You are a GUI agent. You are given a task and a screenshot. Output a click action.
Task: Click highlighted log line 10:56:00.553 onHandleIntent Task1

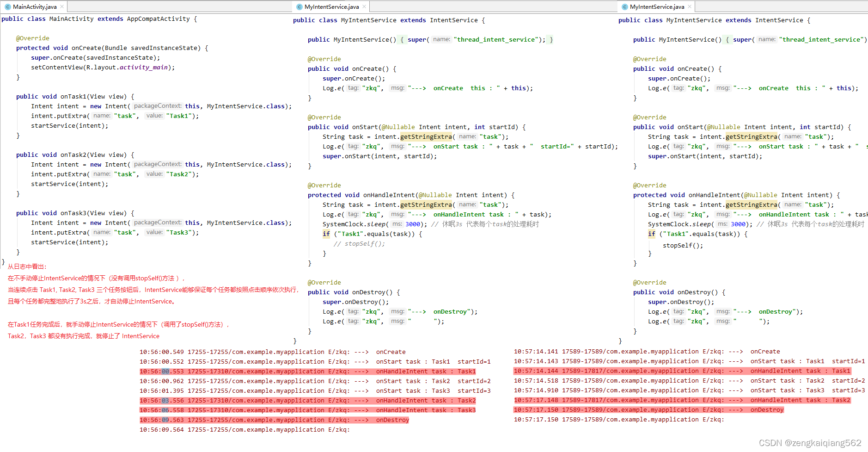[x=308, y=372]
